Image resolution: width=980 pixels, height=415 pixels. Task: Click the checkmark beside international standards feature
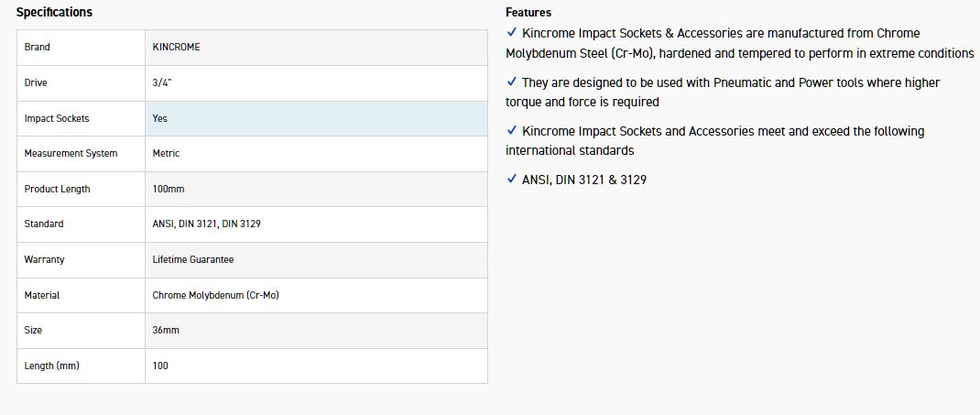coord(512,131)
